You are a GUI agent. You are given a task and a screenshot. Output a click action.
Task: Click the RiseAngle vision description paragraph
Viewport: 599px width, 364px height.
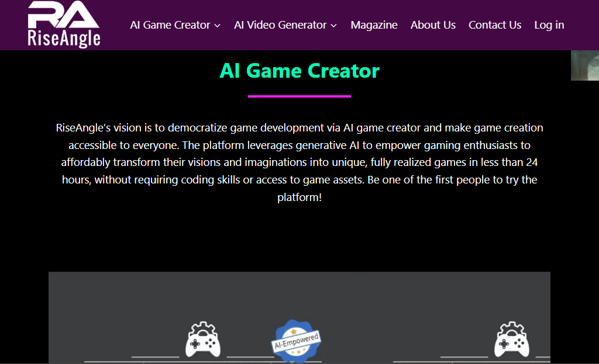(x=299, y=162)
